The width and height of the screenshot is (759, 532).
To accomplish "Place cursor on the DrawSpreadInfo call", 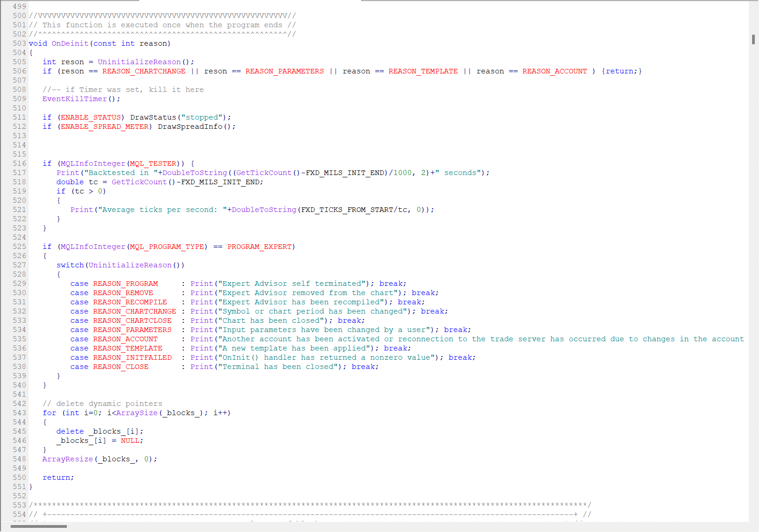I will [190, 127].
